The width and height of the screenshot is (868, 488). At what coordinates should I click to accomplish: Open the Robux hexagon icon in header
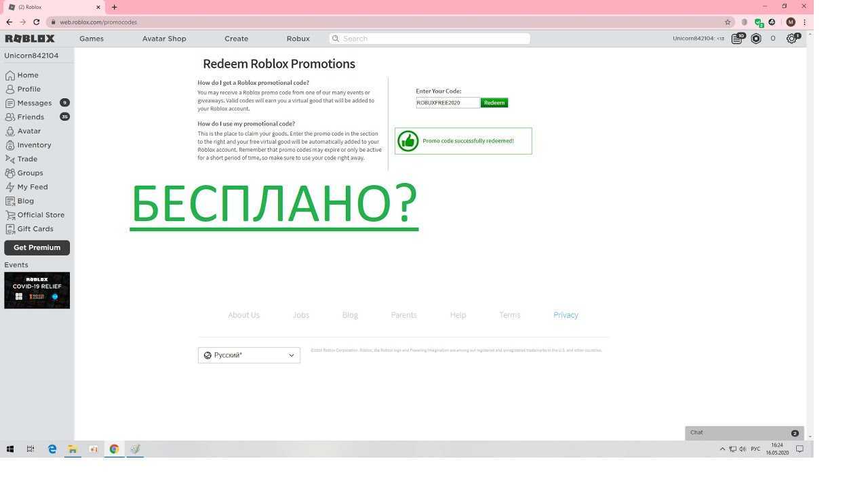[756, 39]
